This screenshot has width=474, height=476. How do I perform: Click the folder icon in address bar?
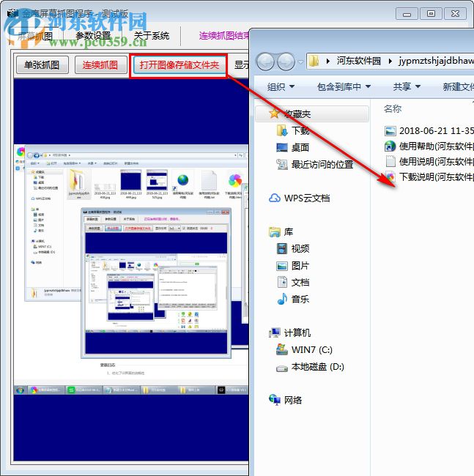[x=314, y=61]
